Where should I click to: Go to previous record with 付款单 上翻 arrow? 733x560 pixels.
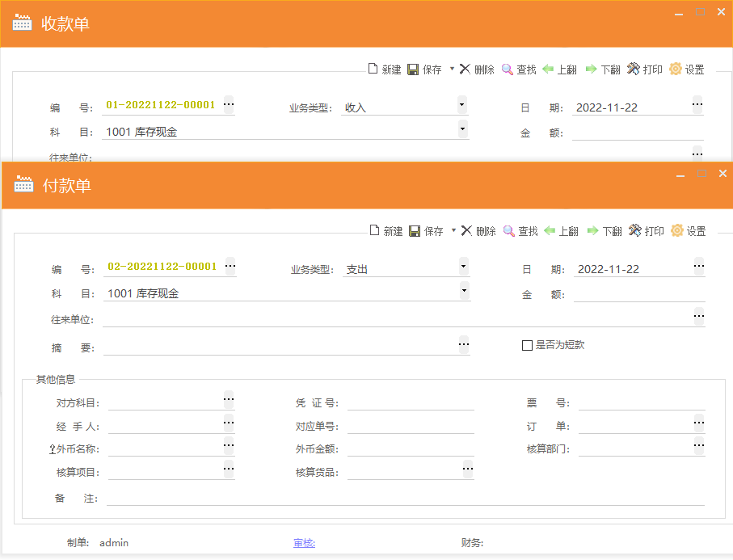point(550,231)
